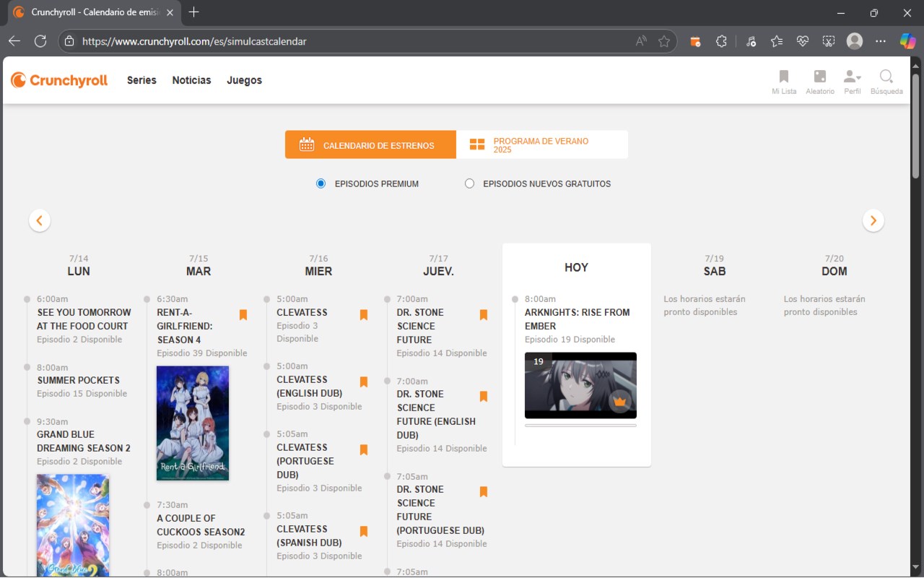The image size is (924, 578).
Task: Open the Noticias menu
Action: pos(191,80)
